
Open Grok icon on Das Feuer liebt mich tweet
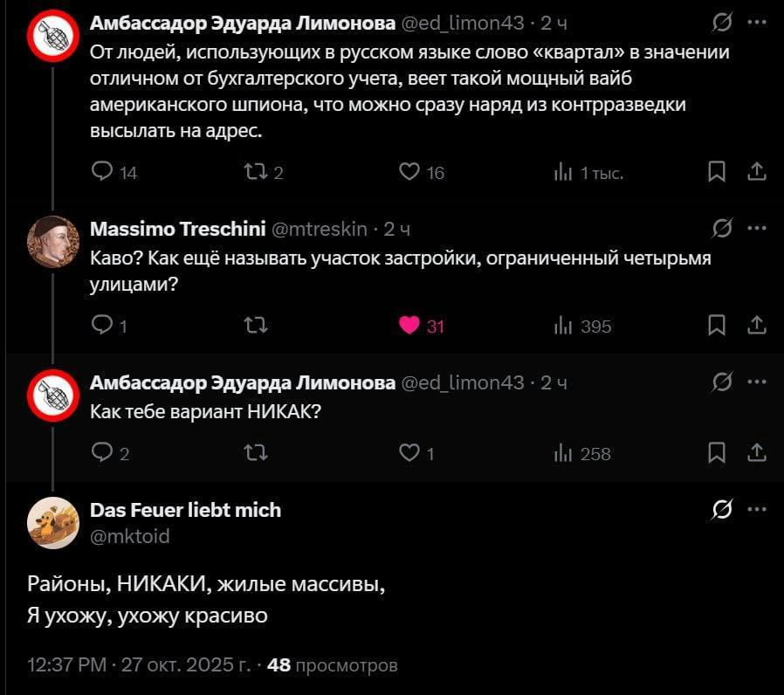tap(722, 510)
